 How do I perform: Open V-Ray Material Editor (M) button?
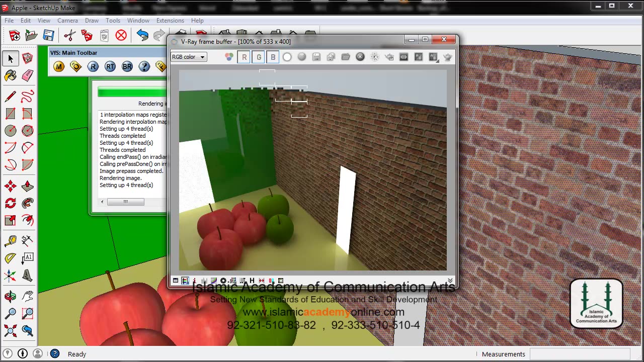[59, 66]
